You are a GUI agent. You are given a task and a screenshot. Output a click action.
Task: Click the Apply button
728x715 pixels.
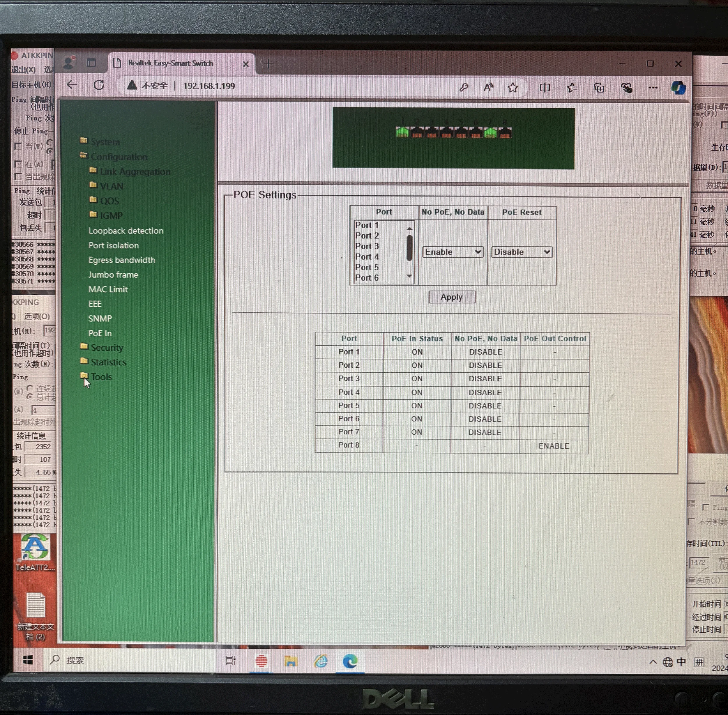coord(452,297)
